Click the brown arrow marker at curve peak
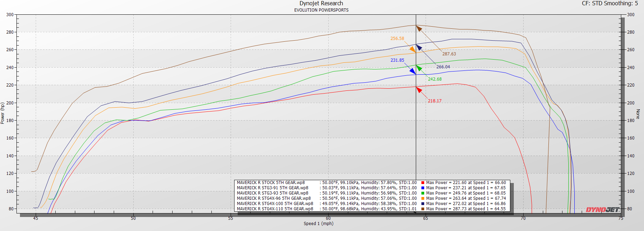Image resolution: width=644 pixels, height=231 pixels. click(x=419, y=28)
